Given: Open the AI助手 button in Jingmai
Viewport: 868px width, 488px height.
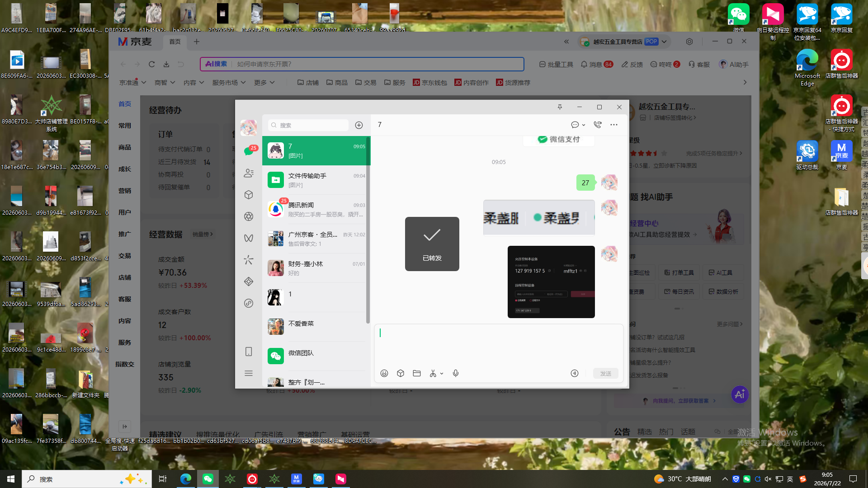Looking at the screenshot, I should pos(734,64).
